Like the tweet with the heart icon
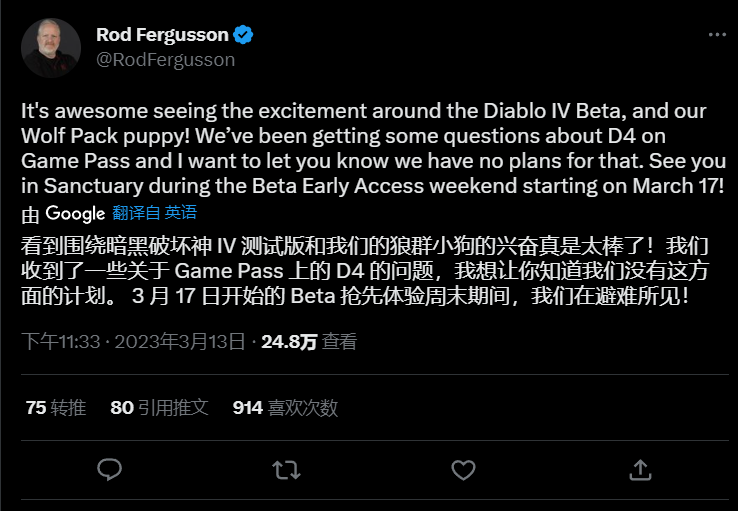The width and height of the screenshot is (738, 511). (462, 469)
